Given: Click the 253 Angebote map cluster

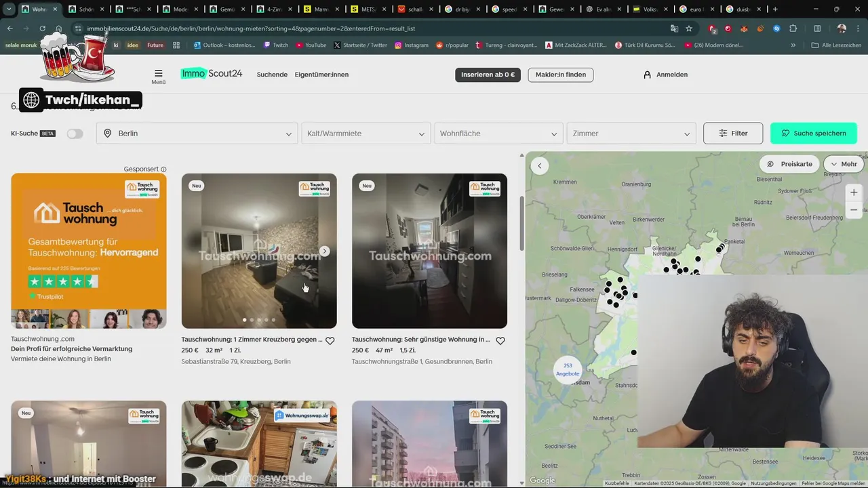Looking at the screenshot, I should [x=568, y=369].
